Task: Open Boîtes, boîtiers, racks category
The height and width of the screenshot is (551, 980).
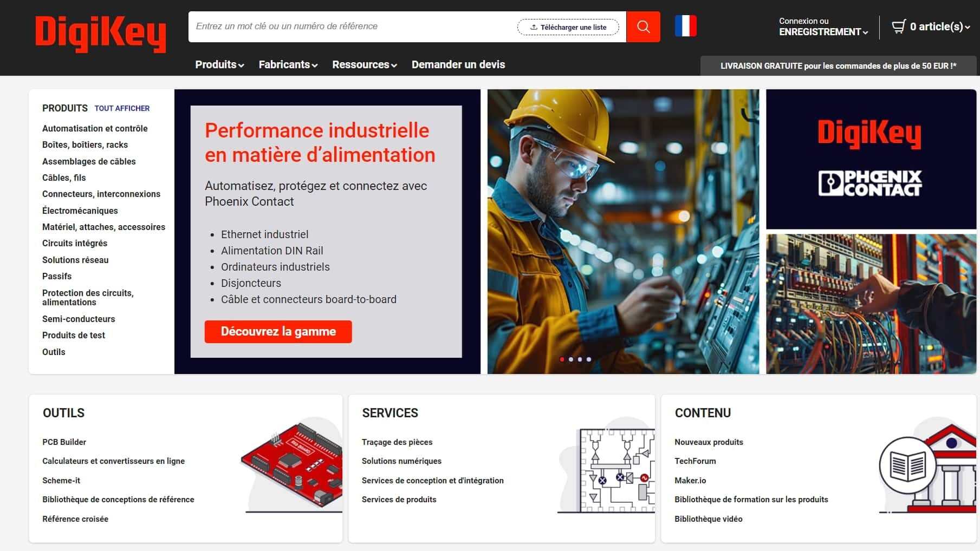Action: pyautogui.click(x=85, y=145)
